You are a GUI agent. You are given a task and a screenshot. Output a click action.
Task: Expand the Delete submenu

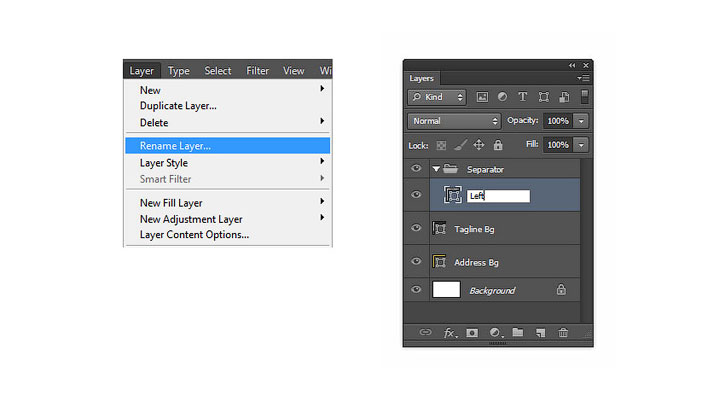pos(322,121)
